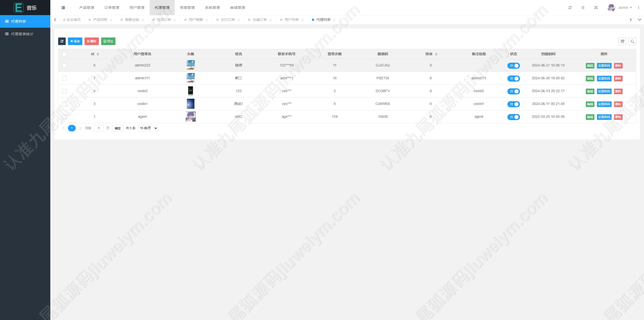
Task: Click the dark refresh table icon button
Action: tap(62, 41)
